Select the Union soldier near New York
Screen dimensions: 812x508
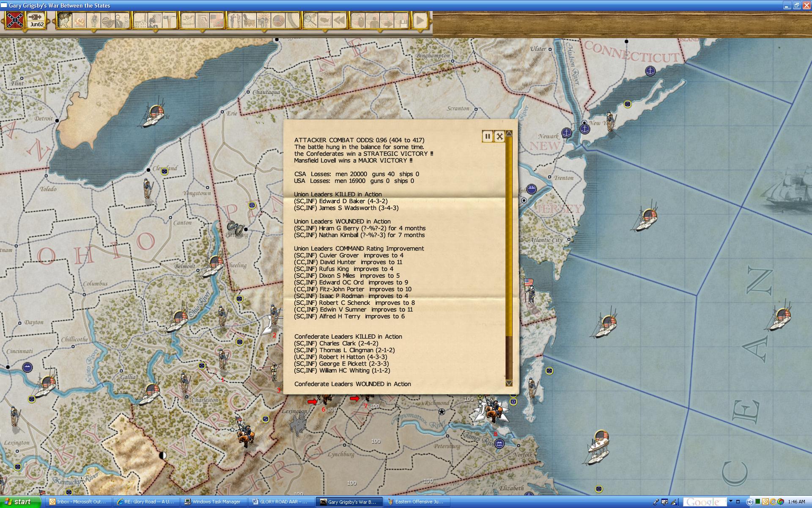[609, 122]
